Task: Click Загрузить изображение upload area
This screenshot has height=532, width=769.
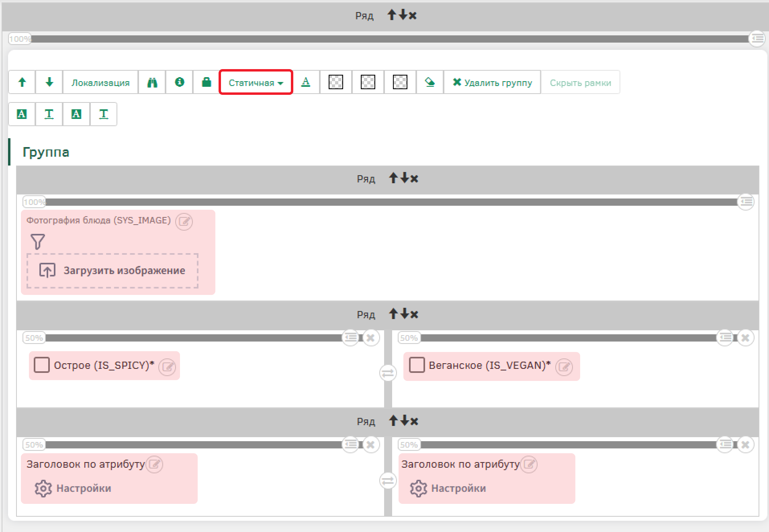Action: 112,270
